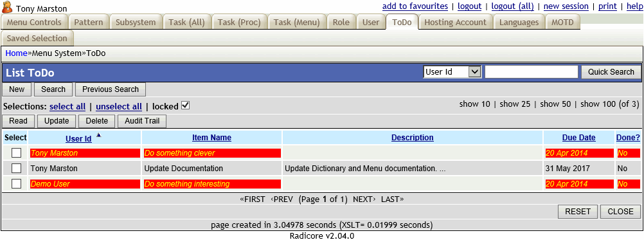Click the select all link
This screenshot has width=644, height=240.
[67, 106]
